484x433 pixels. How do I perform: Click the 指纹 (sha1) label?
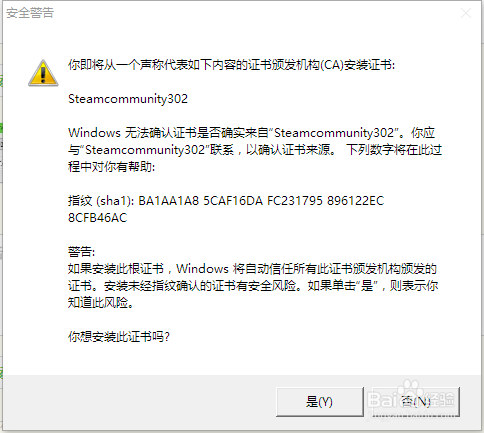[x=101, y=201]
